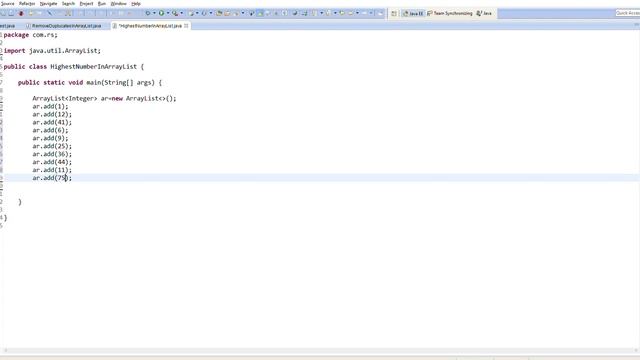Click the 'import java.util.ArrayList;' line
Image resolution: width=640 pixels, height=360 pixels.
(52, 51)
